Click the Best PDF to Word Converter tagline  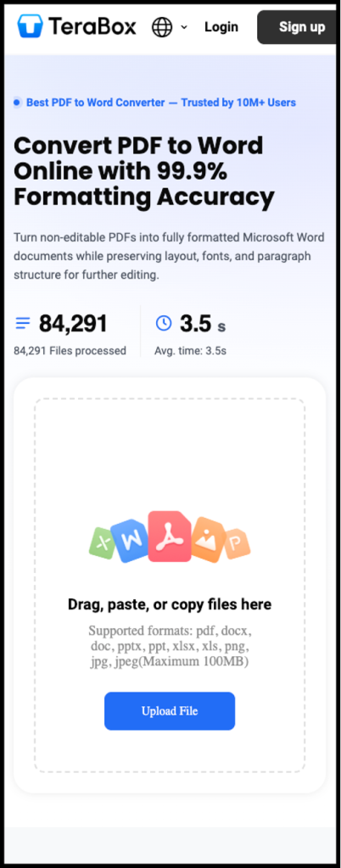pyautogui.click(x=161, y=103)
